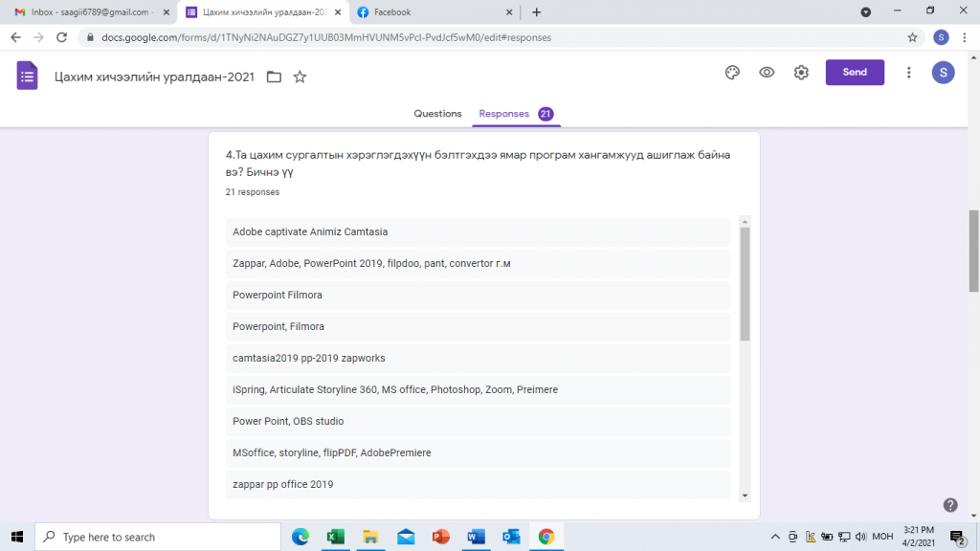Viewport: 980px width, 551px height.
Task: Open a new browser tab
Action: click(x=536, y=11)
